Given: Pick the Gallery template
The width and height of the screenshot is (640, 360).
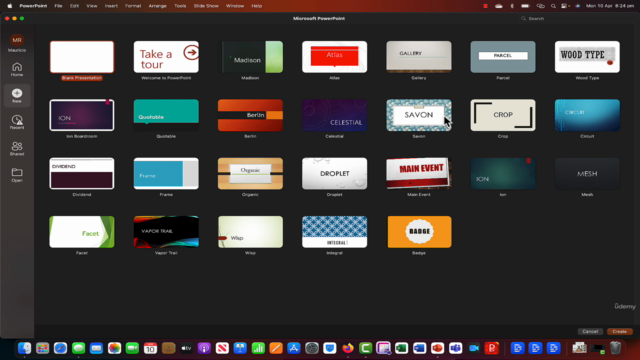Looking at the screenshot, I should (x=419, y=57).
